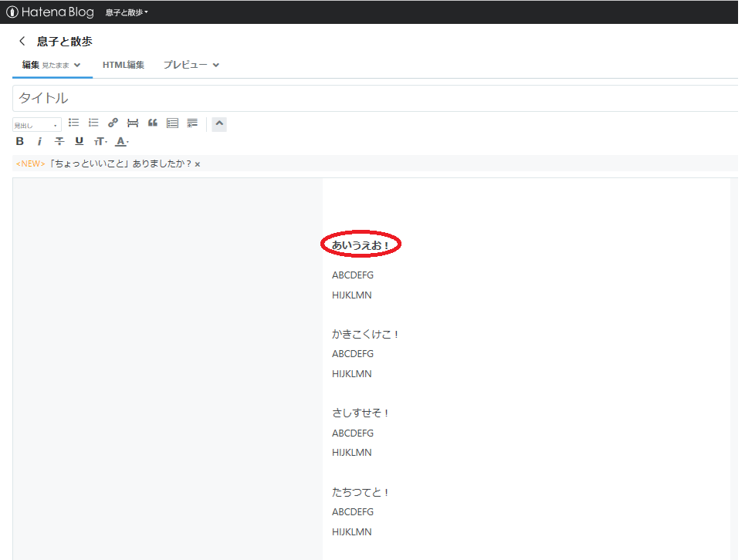Switch to the HTML編集 tab

click(124, 65)
